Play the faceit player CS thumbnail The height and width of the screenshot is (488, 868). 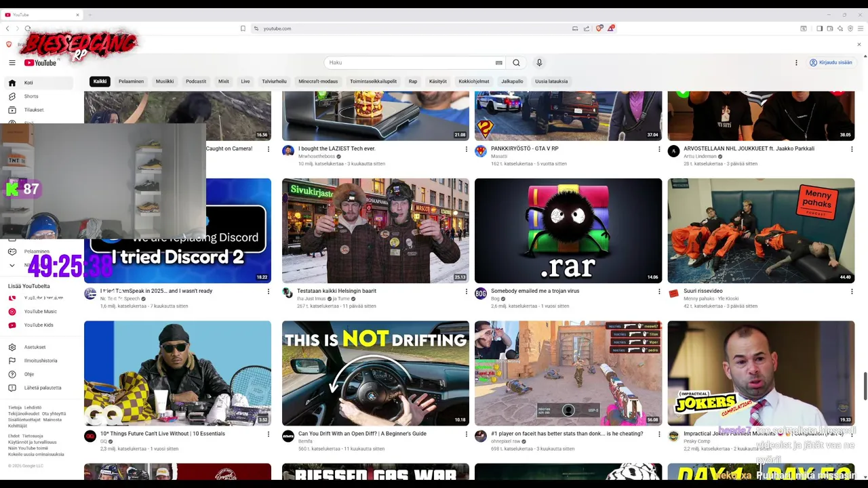coord(568,373)
